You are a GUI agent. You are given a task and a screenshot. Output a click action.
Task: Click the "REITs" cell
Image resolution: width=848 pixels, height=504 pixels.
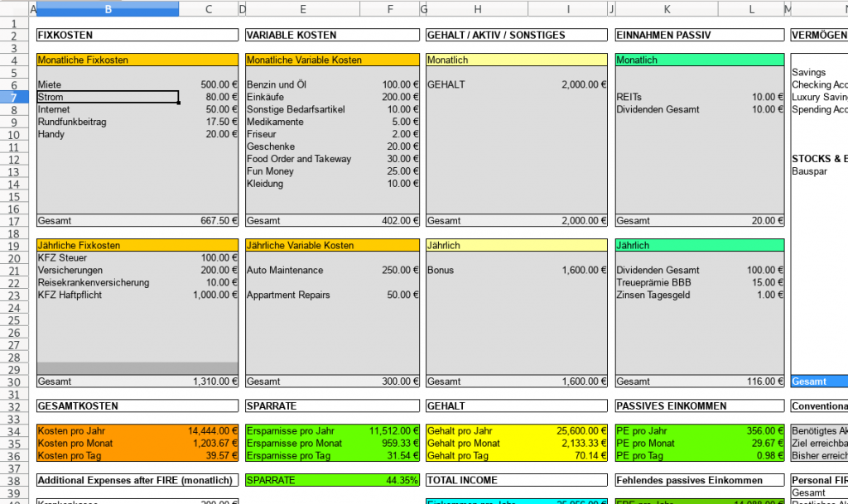pos(667,97)
